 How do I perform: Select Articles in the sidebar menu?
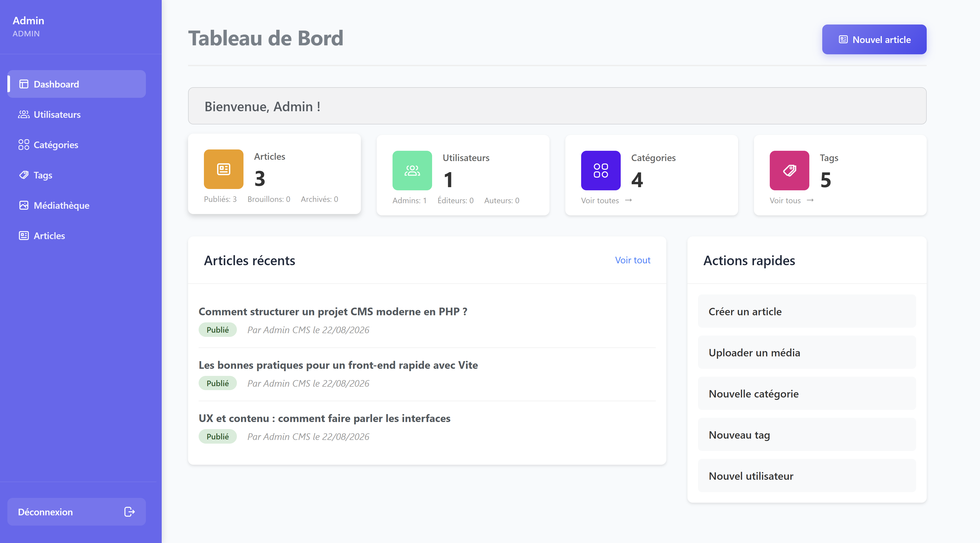77,236
